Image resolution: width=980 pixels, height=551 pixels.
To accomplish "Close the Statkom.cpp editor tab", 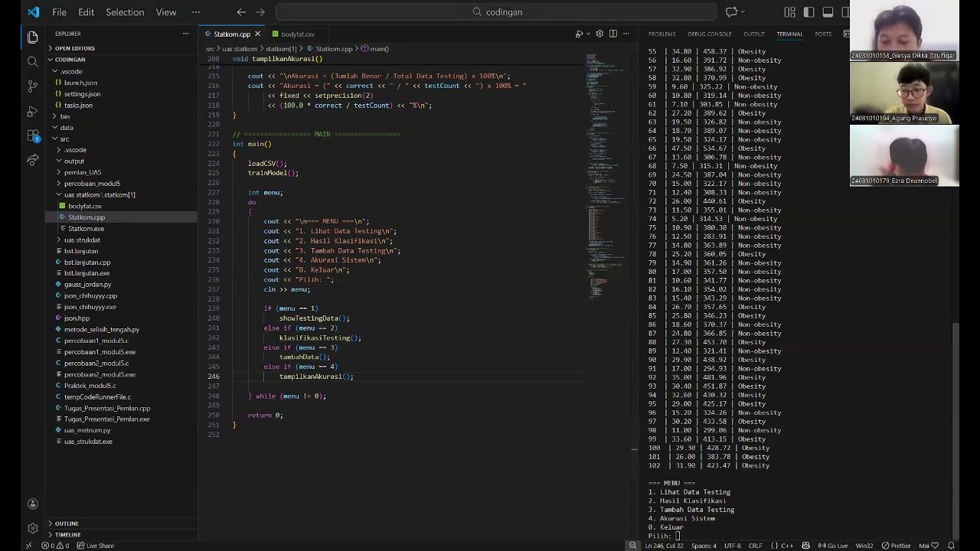I will pyautogui.click(x=257, y=34).
